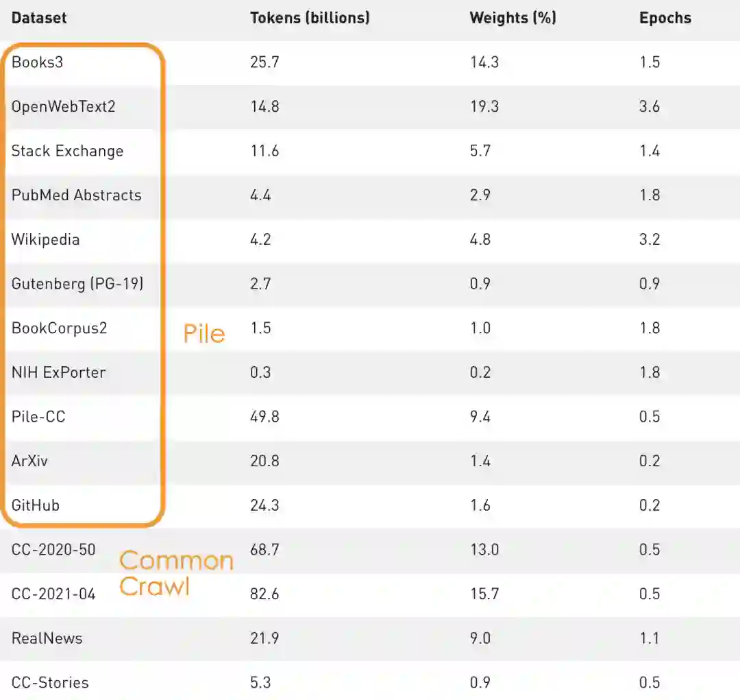Select the BookCorpus2 dataset entry

(x=59, y=328)
